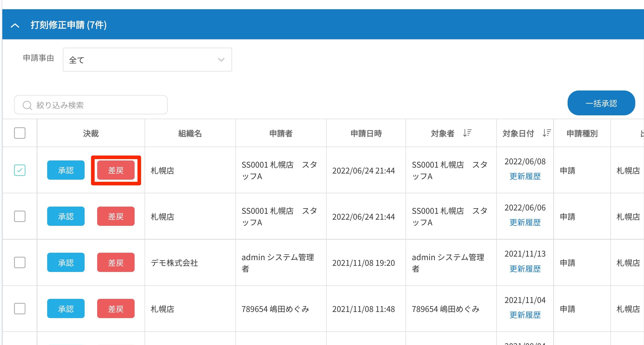Click the highlighted 差戻 button in first row
This screenshot has height=345, width=644.
(x=116, y=170)
